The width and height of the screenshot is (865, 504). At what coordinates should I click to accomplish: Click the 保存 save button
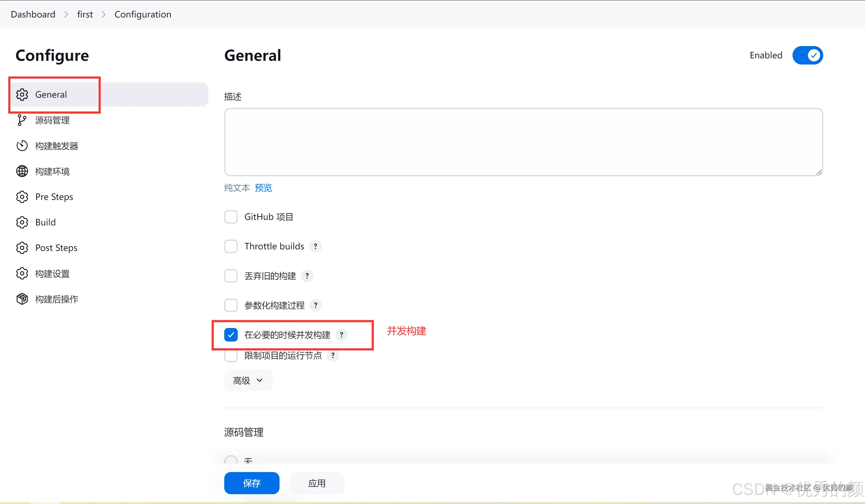(x=252, y=483)
